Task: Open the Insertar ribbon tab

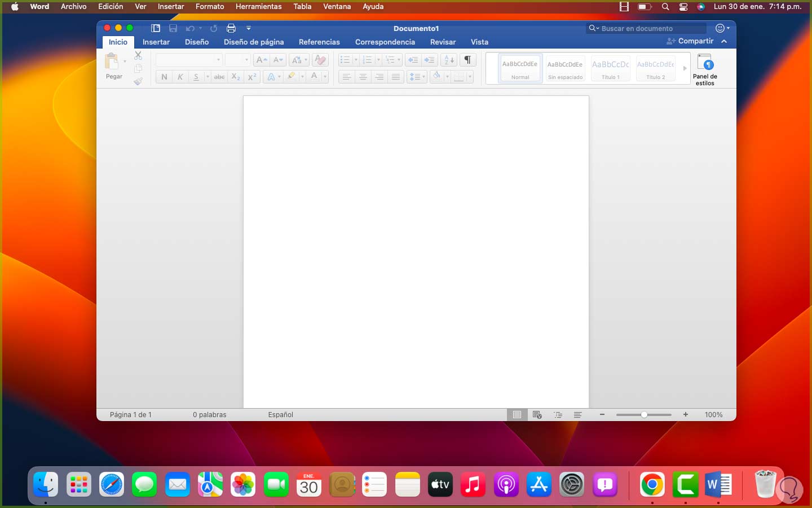Action: click(156, 42)
